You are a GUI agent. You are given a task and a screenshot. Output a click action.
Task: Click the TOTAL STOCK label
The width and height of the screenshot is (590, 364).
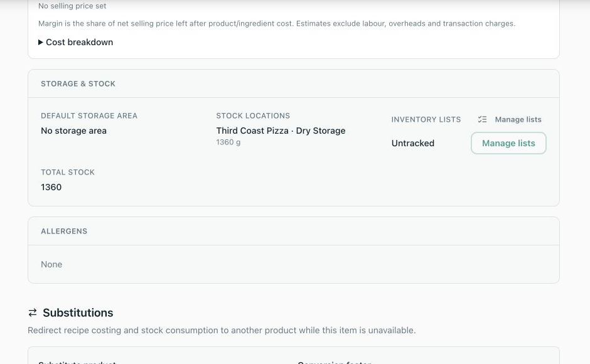click(68, 172)
